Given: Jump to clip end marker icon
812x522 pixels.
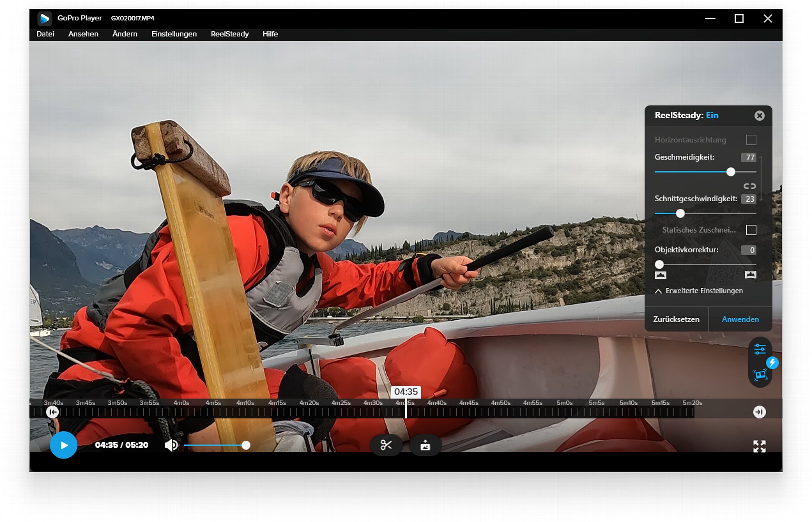Looking at the screenshot, I should pos(759,412).
